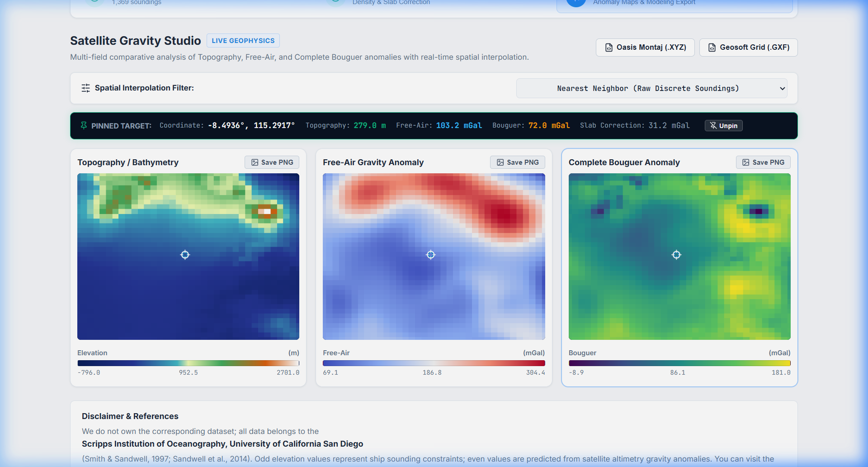Viewport: 868px width, 467px height.
Task: Click the file icon in Geosoft Grid button
Action: 712,48
